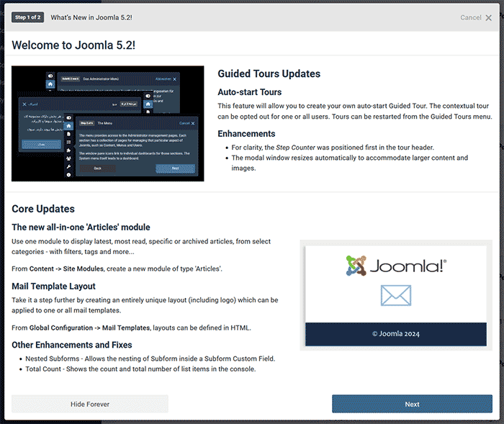The image size is (504, 424).
Task: Click the Cancel text in the tour header
Action: click(x=471, y=18)
